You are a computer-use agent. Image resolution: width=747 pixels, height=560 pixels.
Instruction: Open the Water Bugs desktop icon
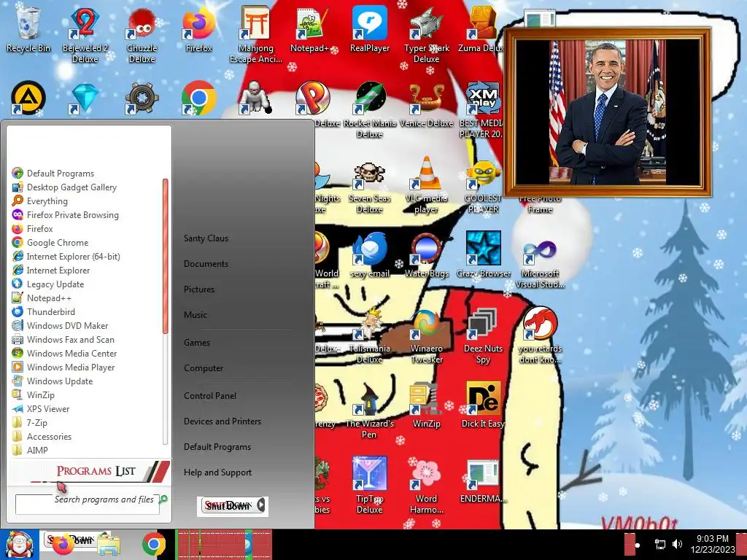coord(426,254)
